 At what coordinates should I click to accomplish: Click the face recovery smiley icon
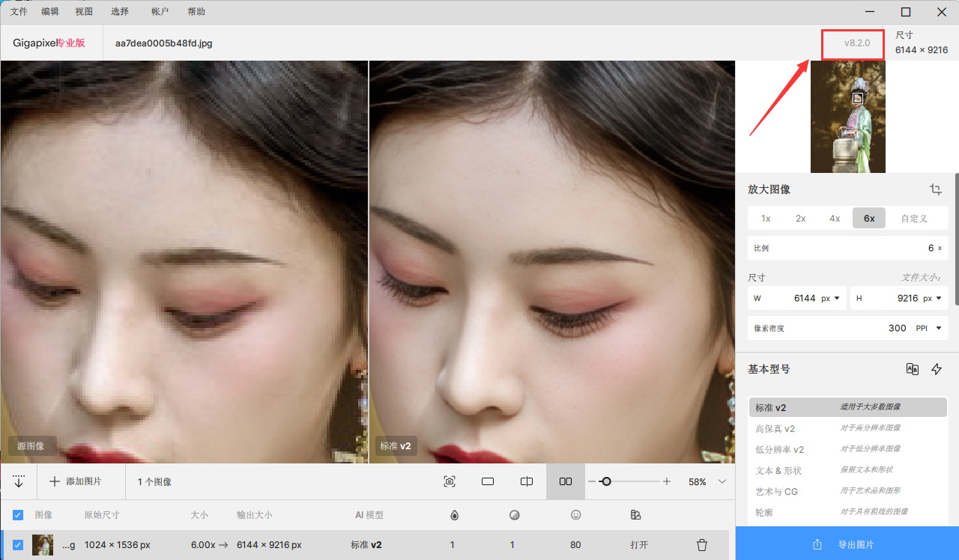[x=576, y=515]
